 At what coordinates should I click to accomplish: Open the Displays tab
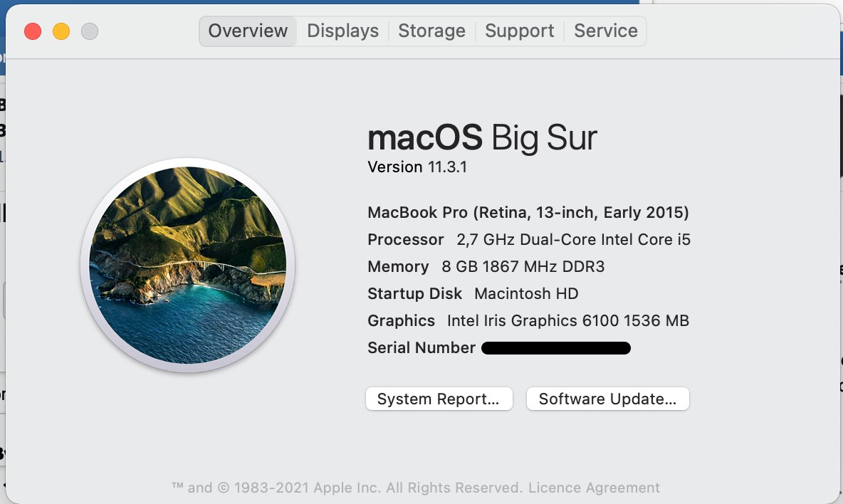pos(342,31)
